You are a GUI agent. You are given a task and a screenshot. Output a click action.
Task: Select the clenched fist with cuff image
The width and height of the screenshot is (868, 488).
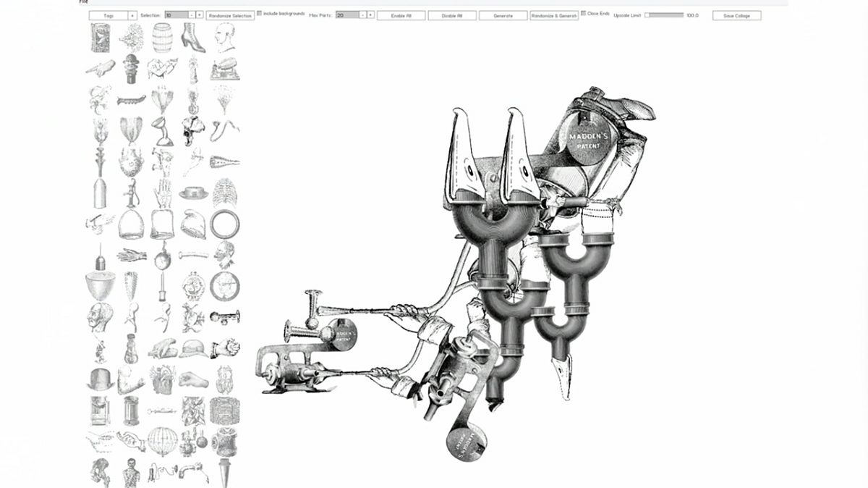[x=225, y=348]
